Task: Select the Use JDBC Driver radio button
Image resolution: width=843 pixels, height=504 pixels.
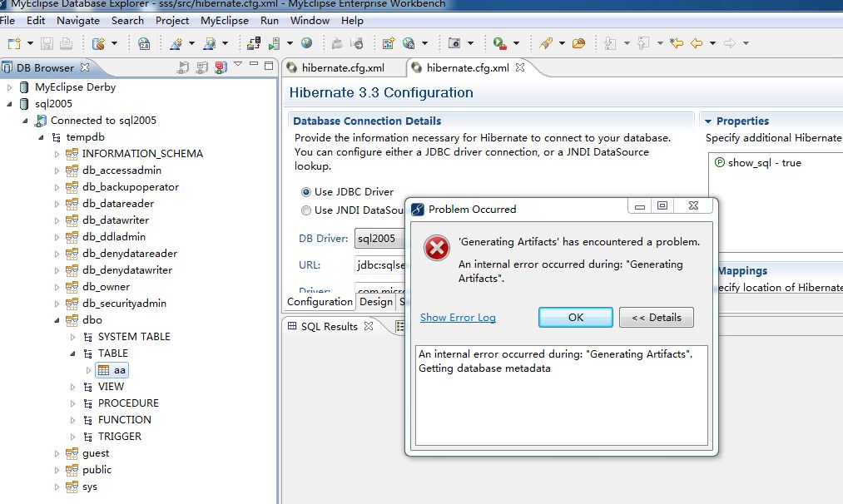Action: (x=306, y=192)
